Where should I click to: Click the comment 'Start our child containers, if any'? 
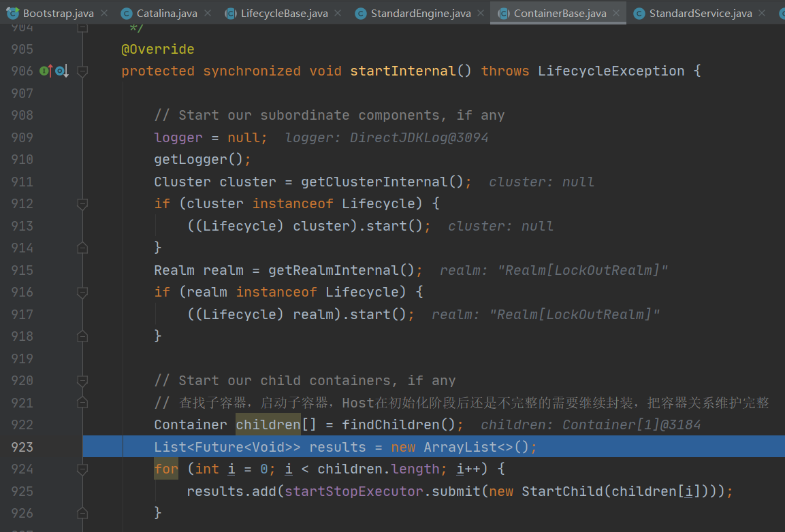pyautogui.click(x=305, y=380)
